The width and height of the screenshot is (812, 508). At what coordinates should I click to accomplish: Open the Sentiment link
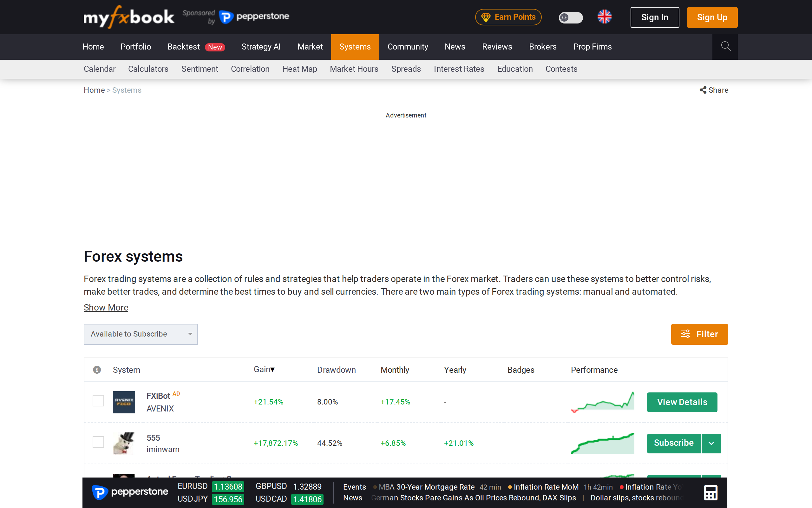tap(200, 69)
